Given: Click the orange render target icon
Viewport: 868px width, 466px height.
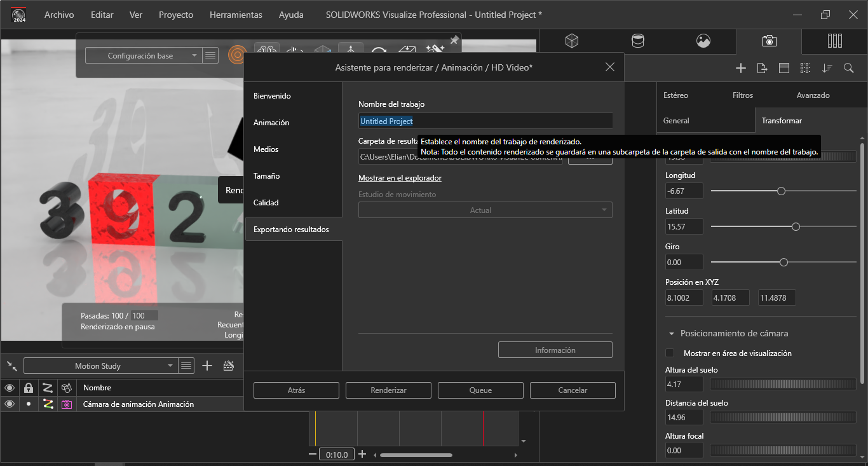Looking at the screenshot, I should (x=236, y=55).
